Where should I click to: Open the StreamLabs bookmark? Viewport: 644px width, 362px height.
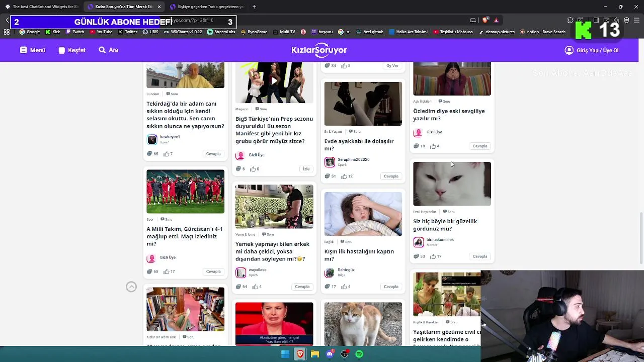(221, 32)
